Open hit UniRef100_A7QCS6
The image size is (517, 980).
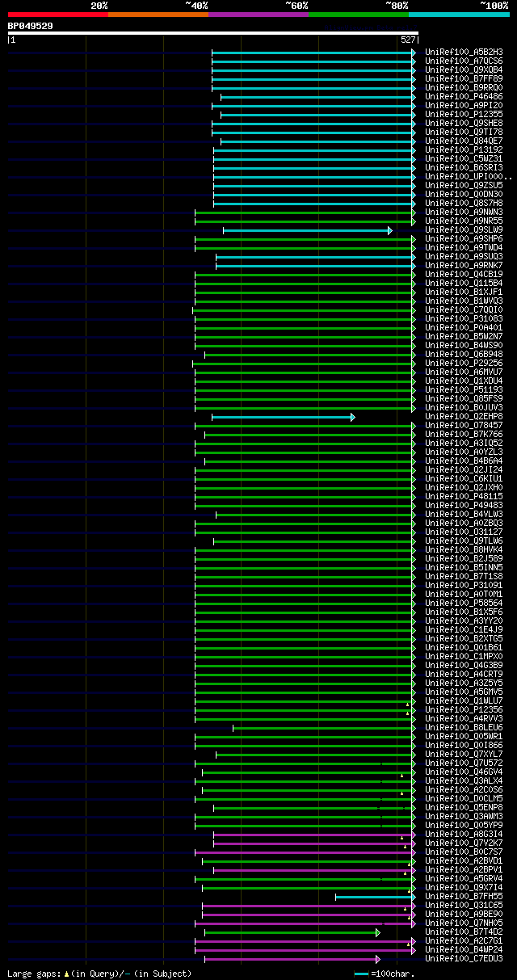(464, 61)
